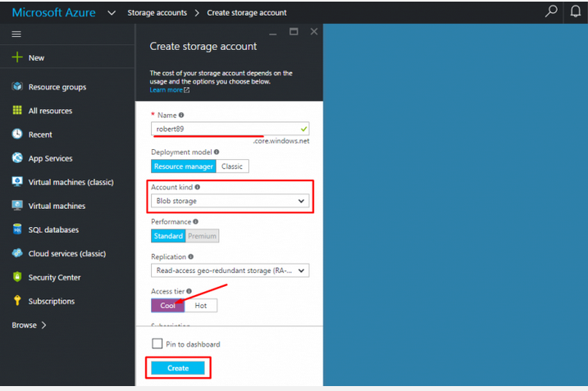The width and height of the screenshot is (588, 391).
Task: Click the Account kind info icon
Action: tap(198, 187)
